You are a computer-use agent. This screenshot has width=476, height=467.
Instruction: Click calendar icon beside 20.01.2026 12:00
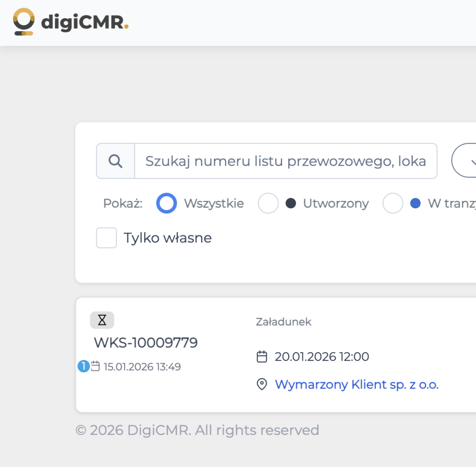262,357
